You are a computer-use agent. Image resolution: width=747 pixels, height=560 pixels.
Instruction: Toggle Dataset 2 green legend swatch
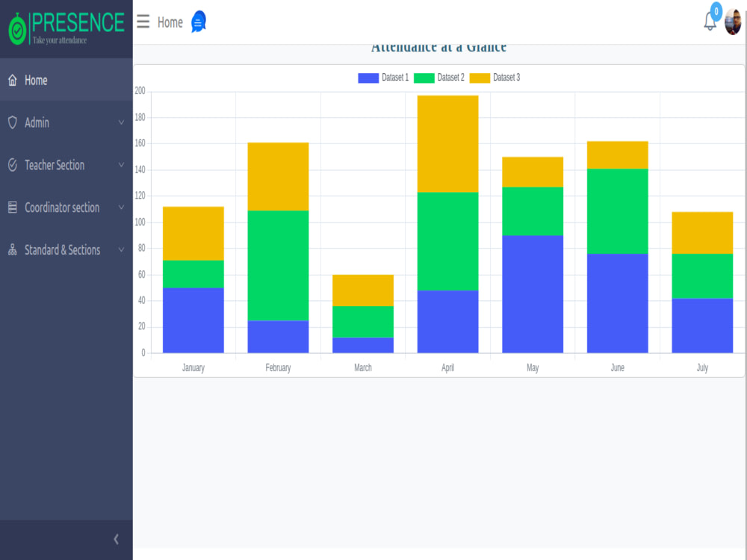click(x=424, y=78)
